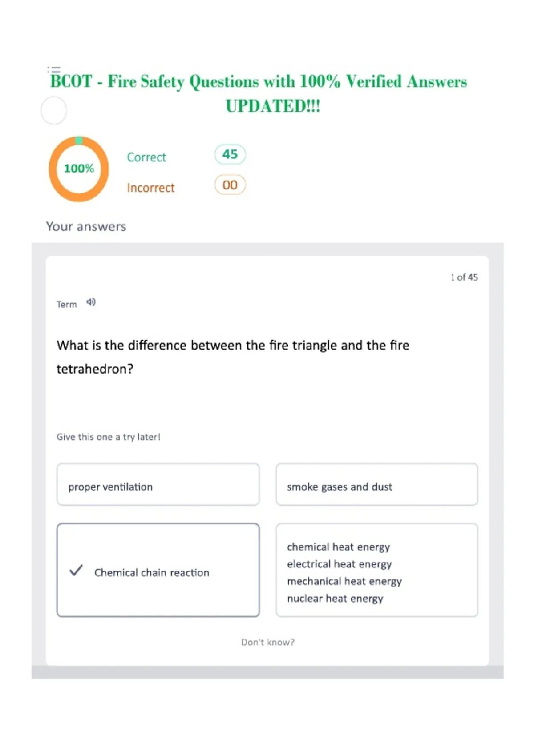534x756 pixels.
Task: Click the 'Give this one a try later!' text
Action: click(108, 437)
